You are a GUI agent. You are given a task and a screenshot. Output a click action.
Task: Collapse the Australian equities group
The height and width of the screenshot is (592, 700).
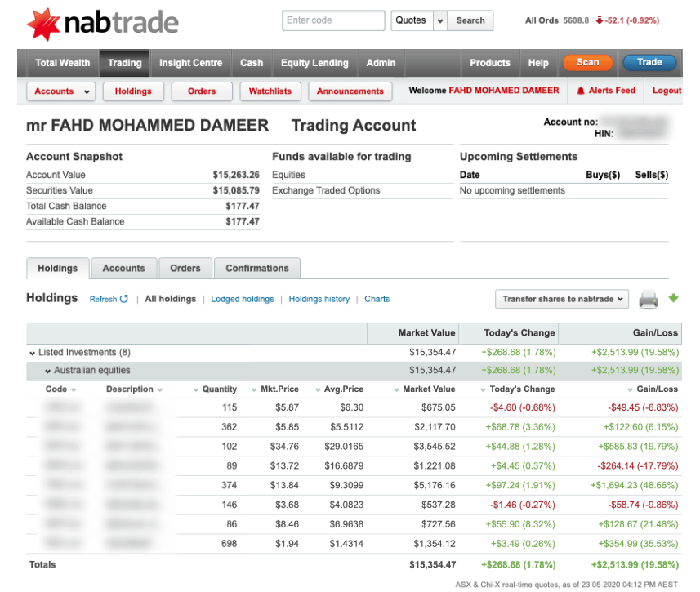tap(48, 371)
